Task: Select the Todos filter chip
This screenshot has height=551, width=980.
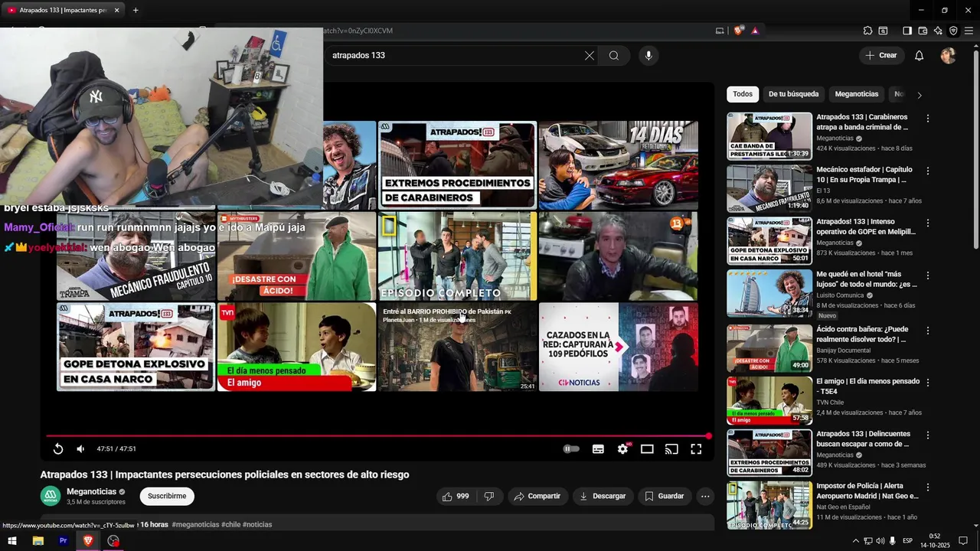Action: [743, 94]
